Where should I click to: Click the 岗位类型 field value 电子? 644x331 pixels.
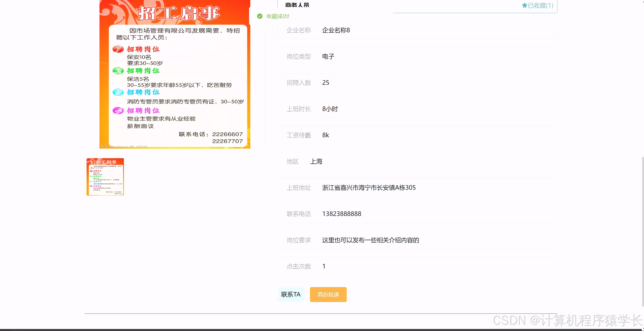328,56
